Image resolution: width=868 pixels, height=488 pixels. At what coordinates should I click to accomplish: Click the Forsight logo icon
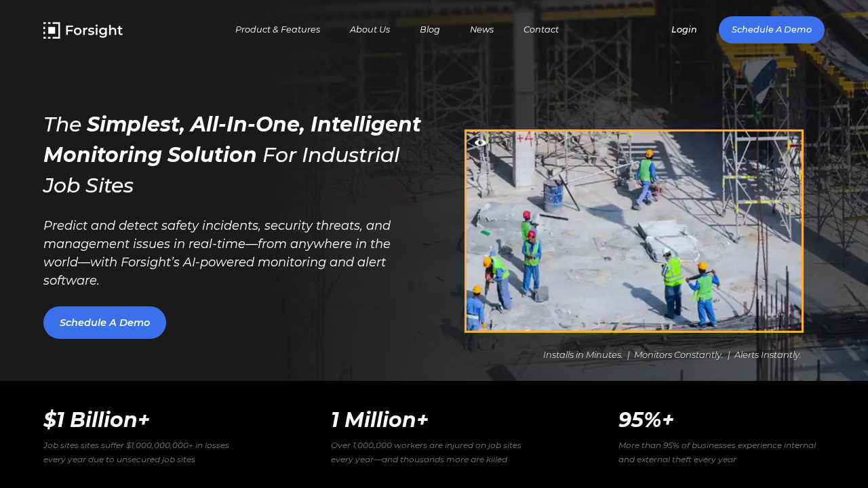coord(51,29)
